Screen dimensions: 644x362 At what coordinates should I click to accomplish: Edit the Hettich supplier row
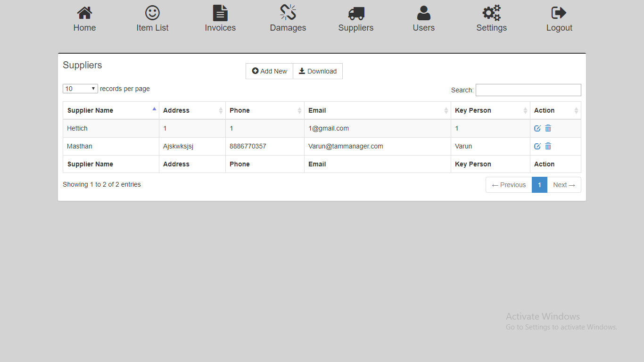pos(537,128)
